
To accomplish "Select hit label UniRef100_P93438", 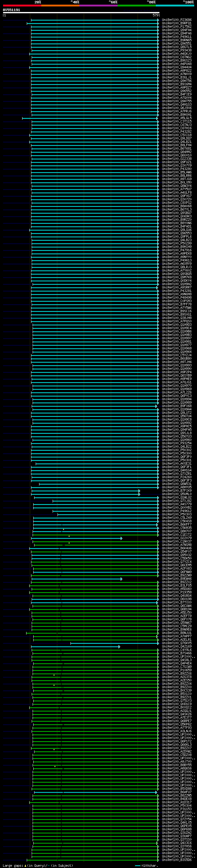I will [176, 50].
